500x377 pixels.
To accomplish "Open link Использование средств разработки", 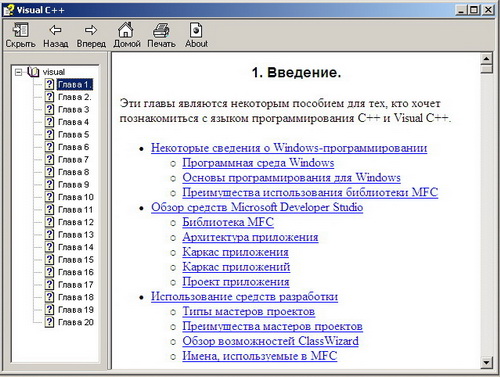I will pyautogui.click(x=244, y=296).
